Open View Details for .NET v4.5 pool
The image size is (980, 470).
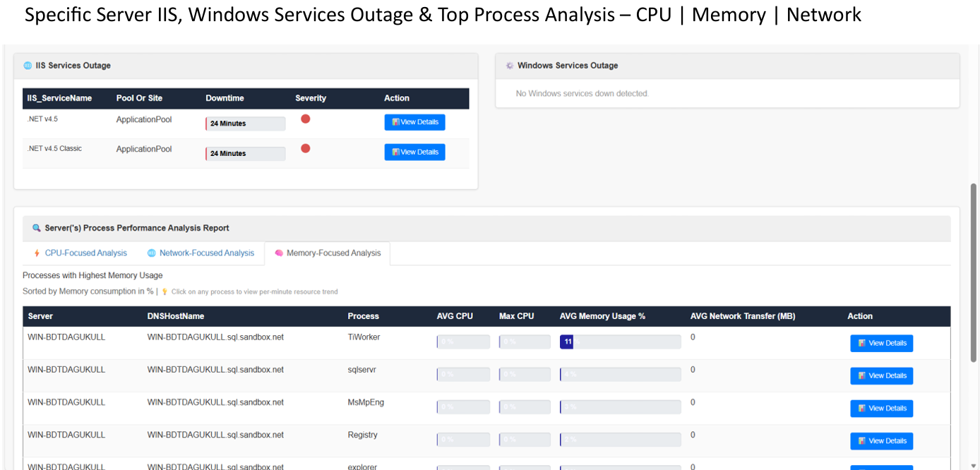click(x=414, y=121)
